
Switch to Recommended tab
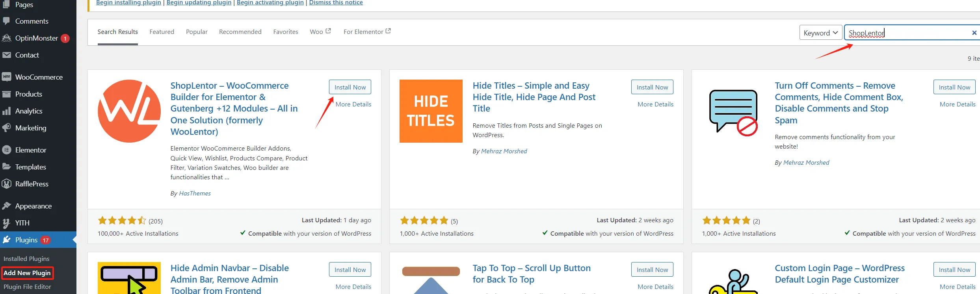[x=240, y=32]
